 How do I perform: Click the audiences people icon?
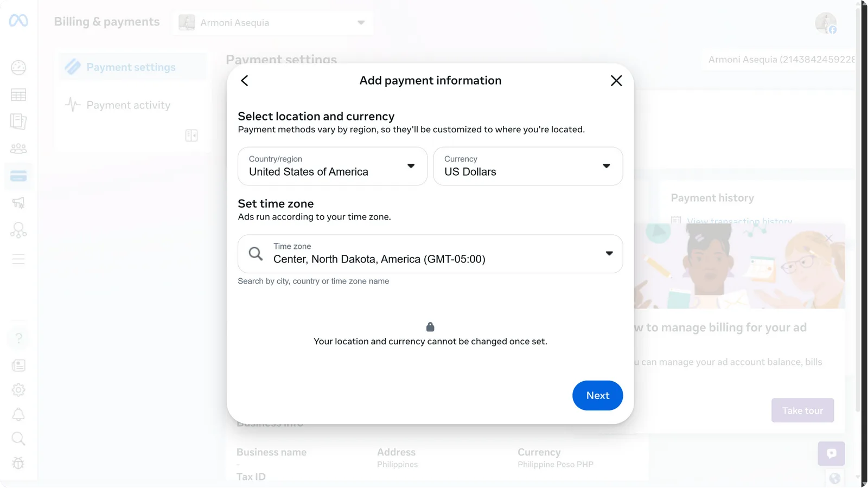coord(18,148)
